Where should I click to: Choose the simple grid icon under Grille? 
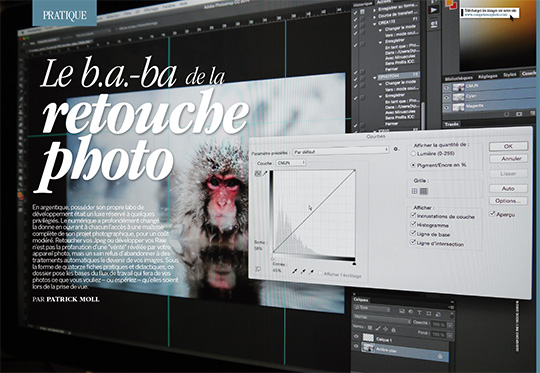(415, 191)
